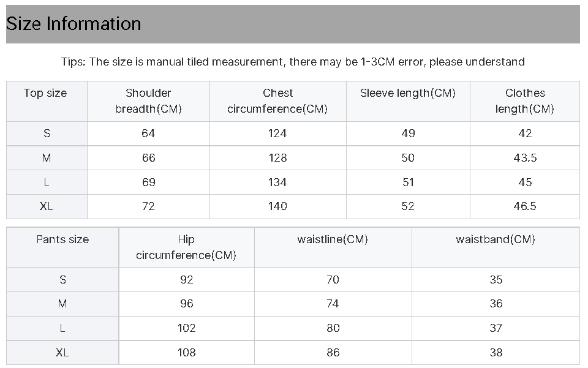Screen dimensions: 588x368
Task: Click the Shoulder breadth(CM) column header
Action: pos(148,101)
